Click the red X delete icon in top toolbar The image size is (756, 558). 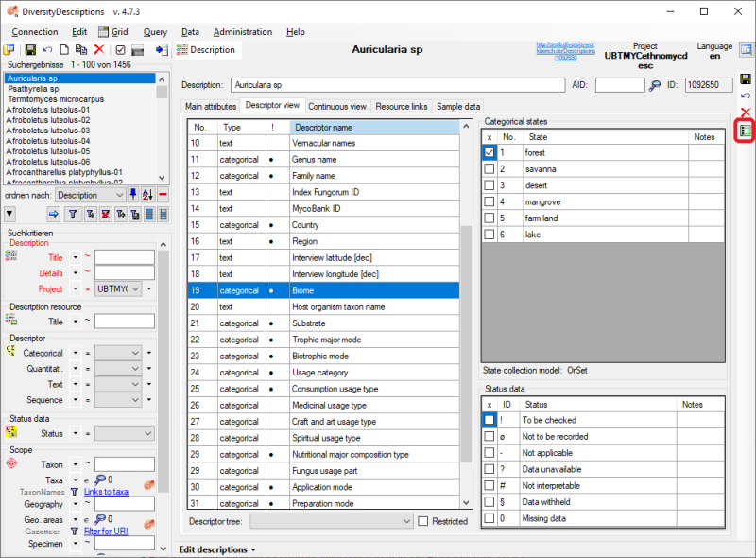tap(98, 49)
